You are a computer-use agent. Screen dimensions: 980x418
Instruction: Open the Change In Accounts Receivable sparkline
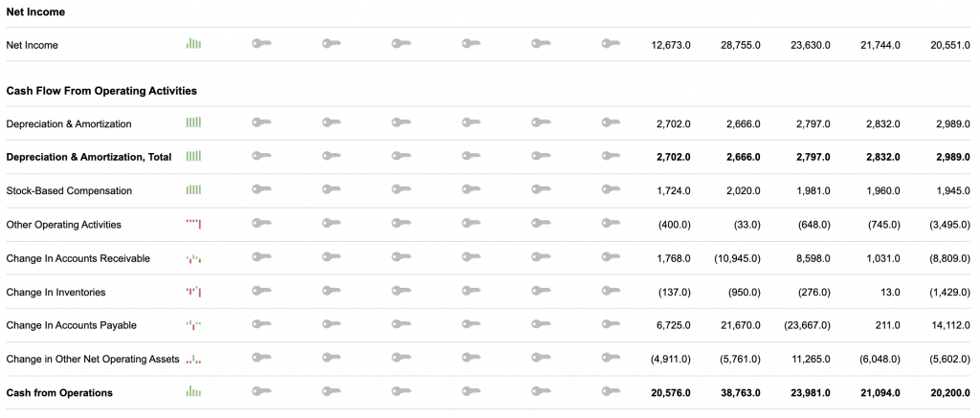click(x=193, y=258)
